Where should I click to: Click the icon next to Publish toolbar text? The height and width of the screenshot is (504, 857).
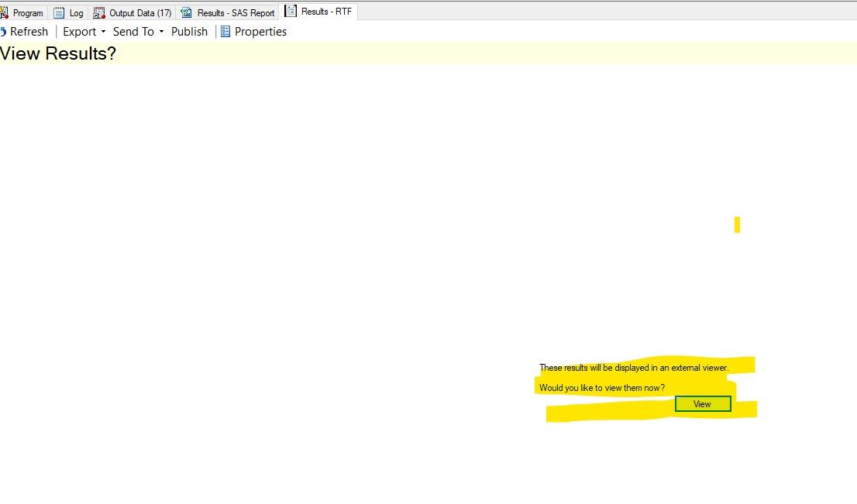(x=225, y=32)
